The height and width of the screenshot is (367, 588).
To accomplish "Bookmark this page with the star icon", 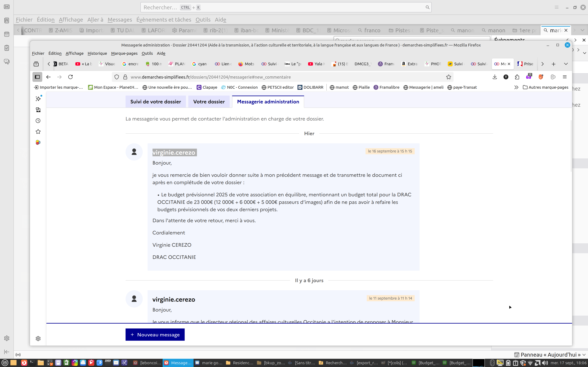I will click(448, 77).
